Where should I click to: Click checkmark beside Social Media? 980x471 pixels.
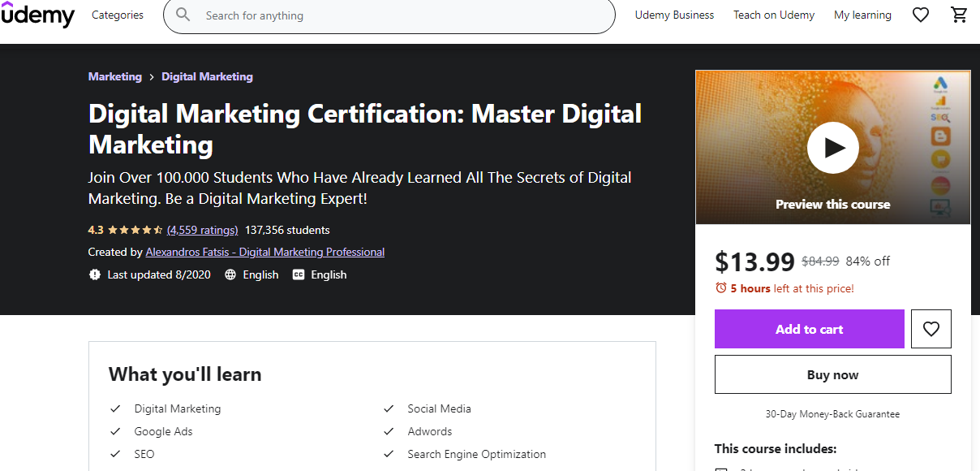(389, 408)
